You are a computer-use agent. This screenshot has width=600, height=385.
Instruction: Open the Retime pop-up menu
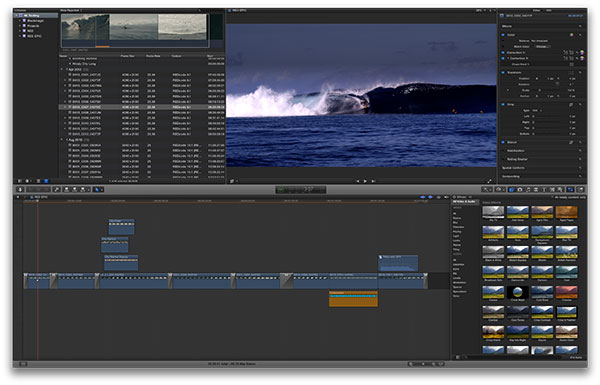point(501,189)
